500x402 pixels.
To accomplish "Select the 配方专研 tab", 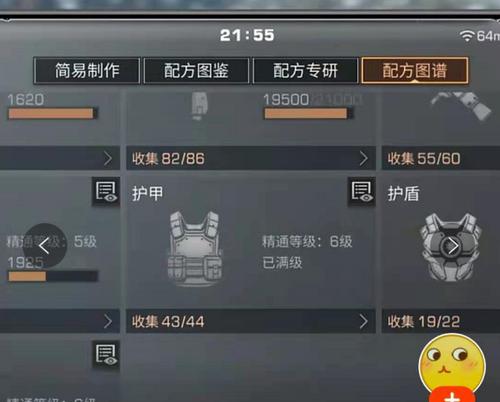I will point(306,70).
